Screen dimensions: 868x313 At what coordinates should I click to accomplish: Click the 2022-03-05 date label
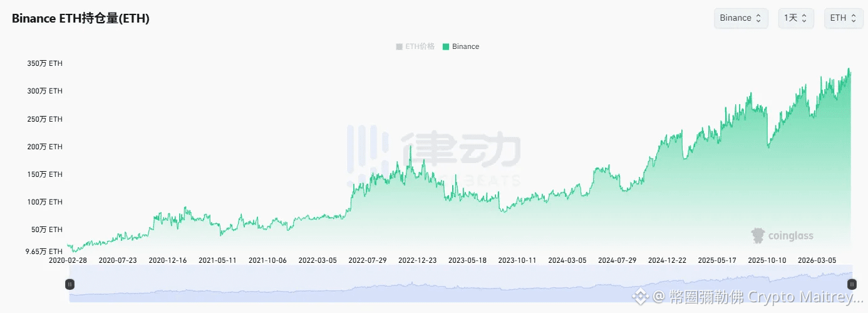(x=318, y=260)
